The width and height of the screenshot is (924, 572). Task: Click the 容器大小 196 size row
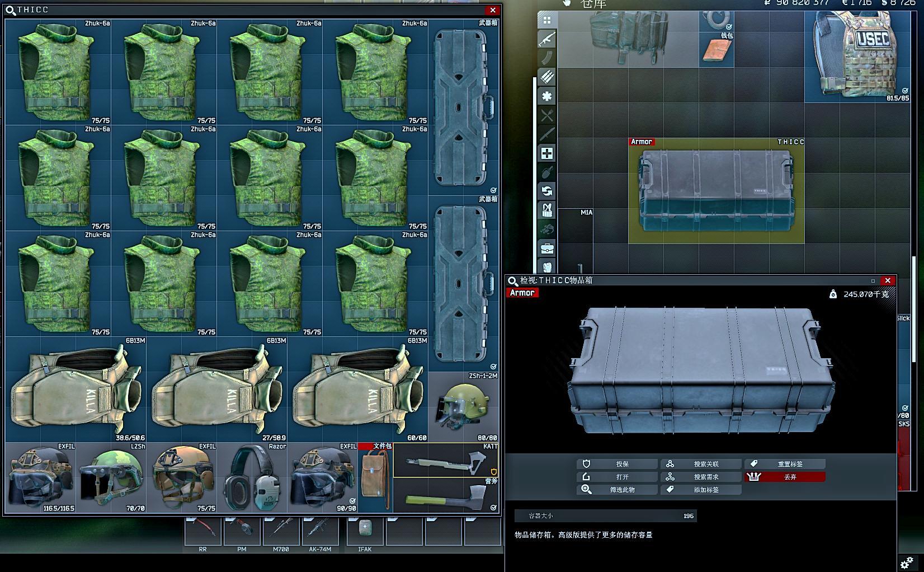click(x=606, y=516)
